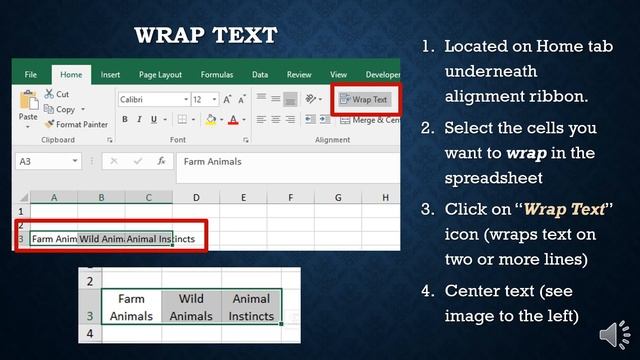Open the Page Layout tab
The width and height of the screenshot is (640, 360).
point(160,75)
